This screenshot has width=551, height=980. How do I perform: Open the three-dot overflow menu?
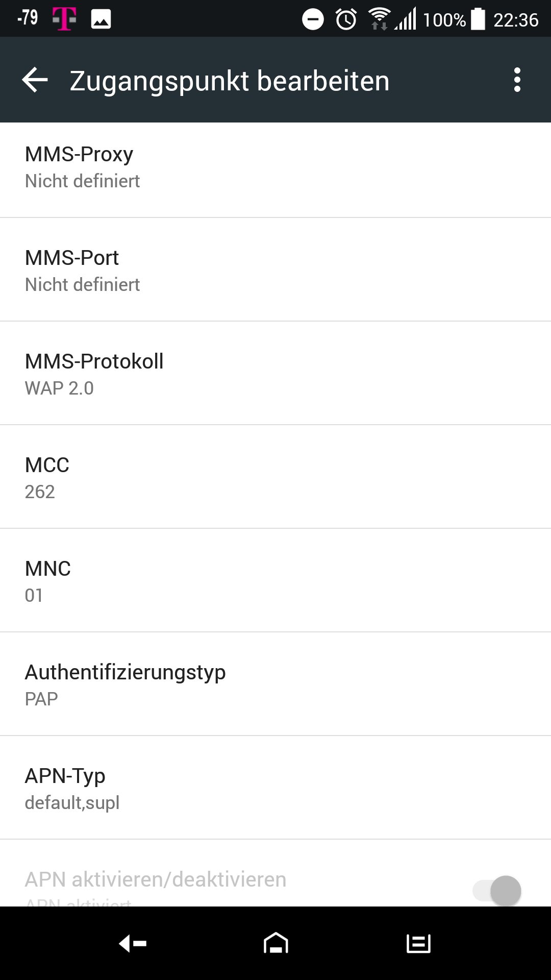[x=517, y=80]
